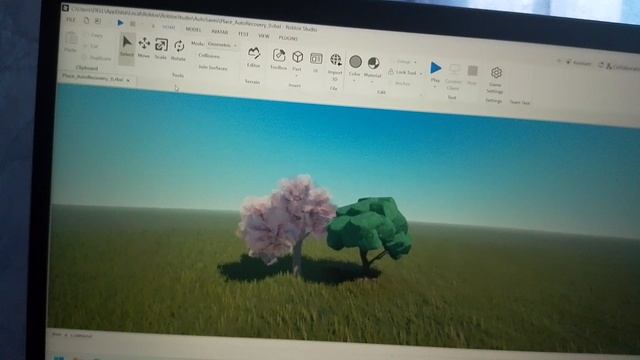Expand the Part type dropdown arrow
640x360 pixels.
coord(297,76)
